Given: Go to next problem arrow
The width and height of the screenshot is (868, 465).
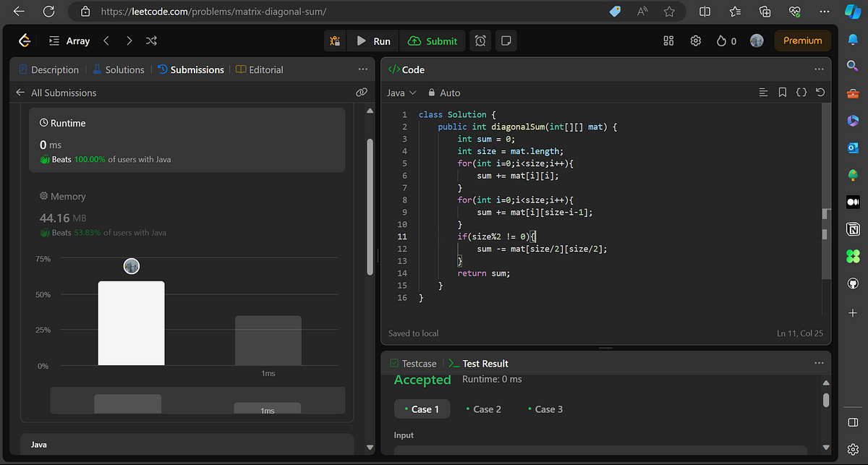Looking at the screenshot, I should (129, 41).
